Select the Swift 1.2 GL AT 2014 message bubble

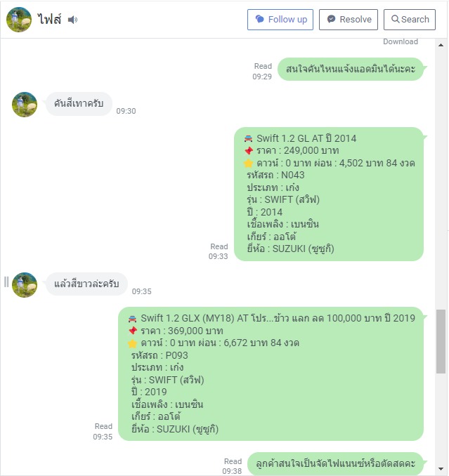[329, 194]
